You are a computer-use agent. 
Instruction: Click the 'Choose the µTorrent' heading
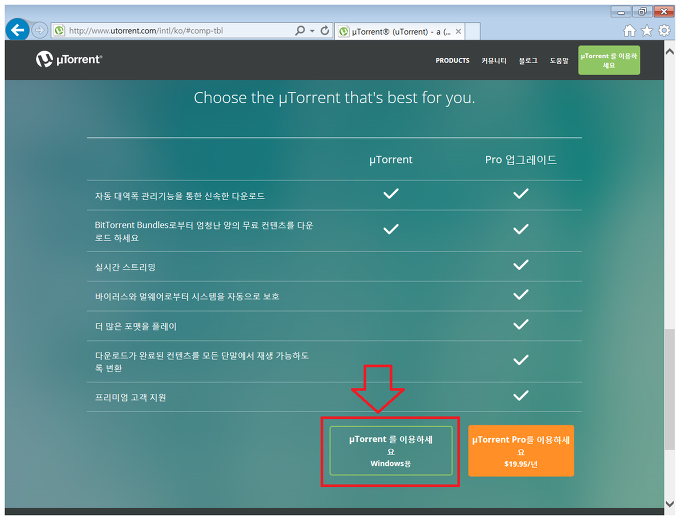pos(334,98)
